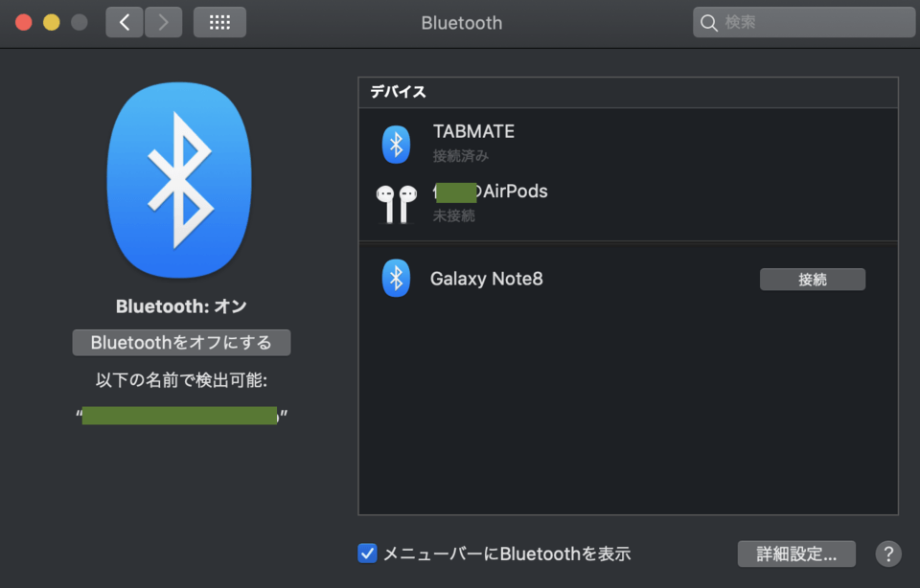Screen dimensions: 920x588
Task: Show all preferences grid icon
Action: (219, 22)
